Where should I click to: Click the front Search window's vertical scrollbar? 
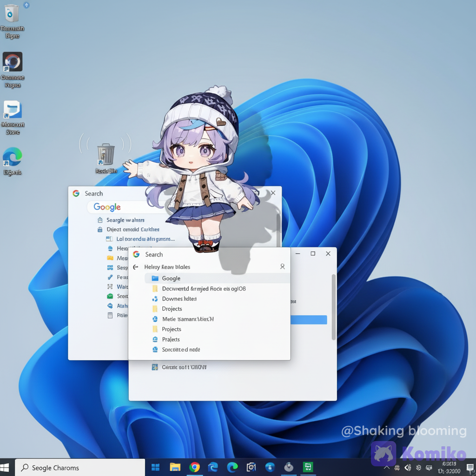[334, 307]
